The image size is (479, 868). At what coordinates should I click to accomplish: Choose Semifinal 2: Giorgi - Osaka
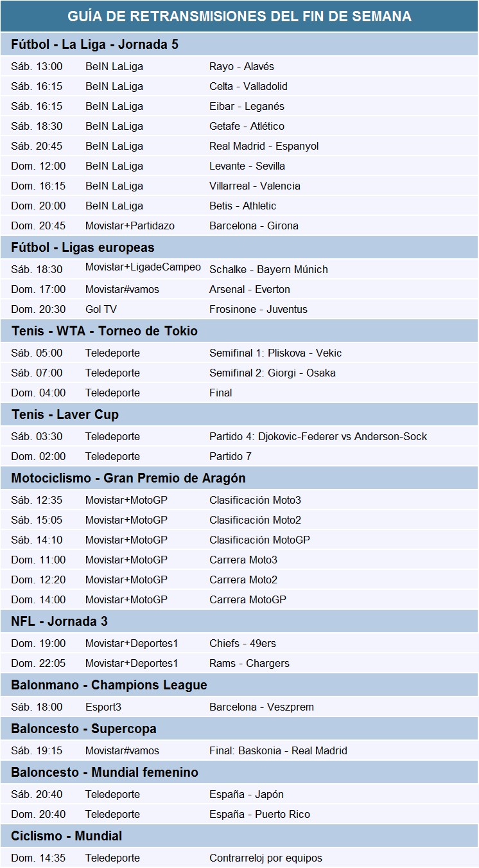point(272,373)
